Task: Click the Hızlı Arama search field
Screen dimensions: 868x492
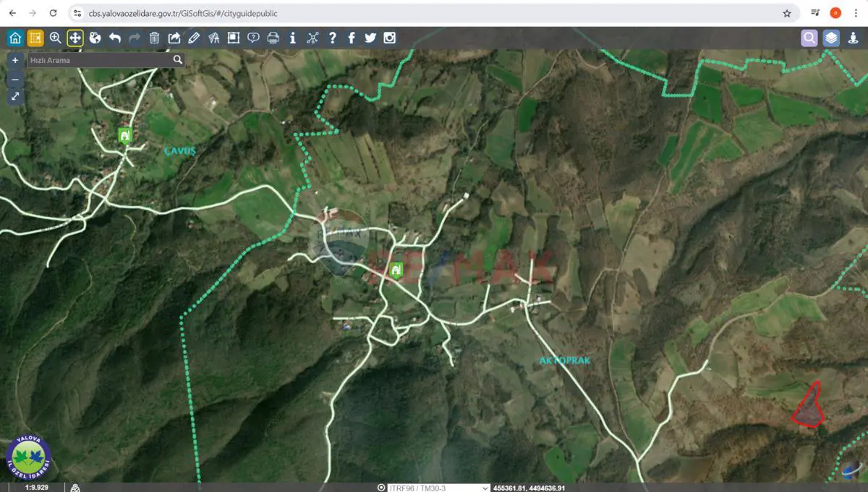Action: tap(100, 61)
